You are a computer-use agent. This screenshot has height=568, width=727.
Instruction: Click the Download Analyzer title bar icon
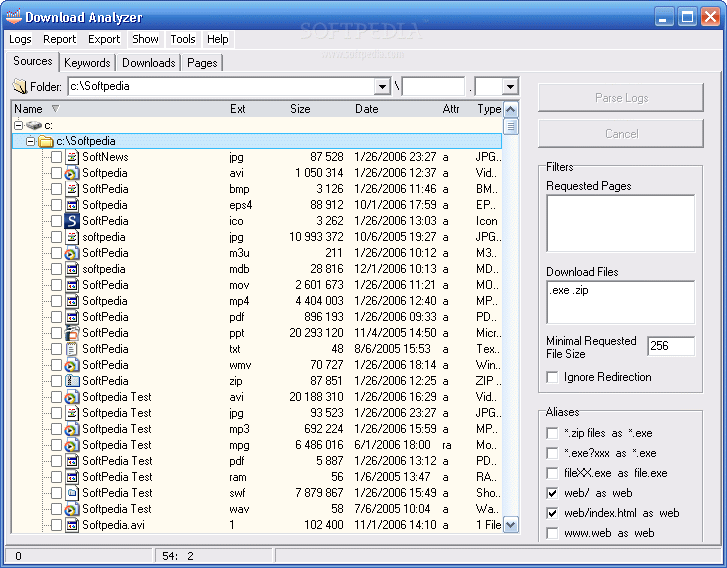click(x=14, y=16)
